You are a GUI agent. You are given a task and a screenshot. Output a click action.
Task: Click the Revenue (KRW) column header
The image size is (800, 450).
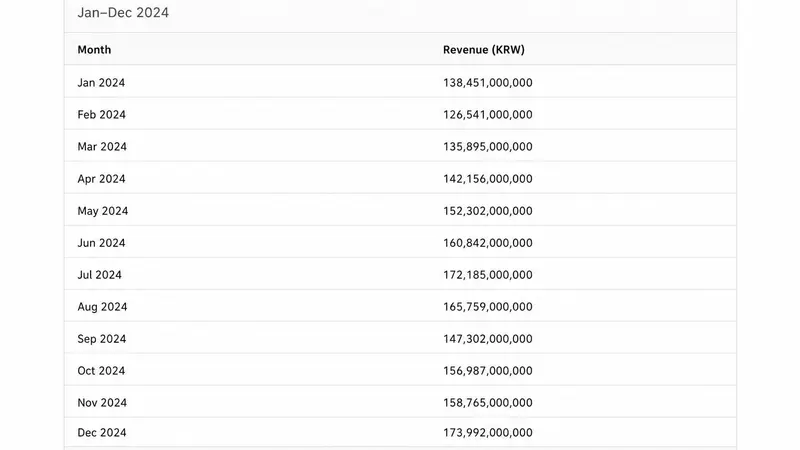pyautogui.click(x=484, y=50)
